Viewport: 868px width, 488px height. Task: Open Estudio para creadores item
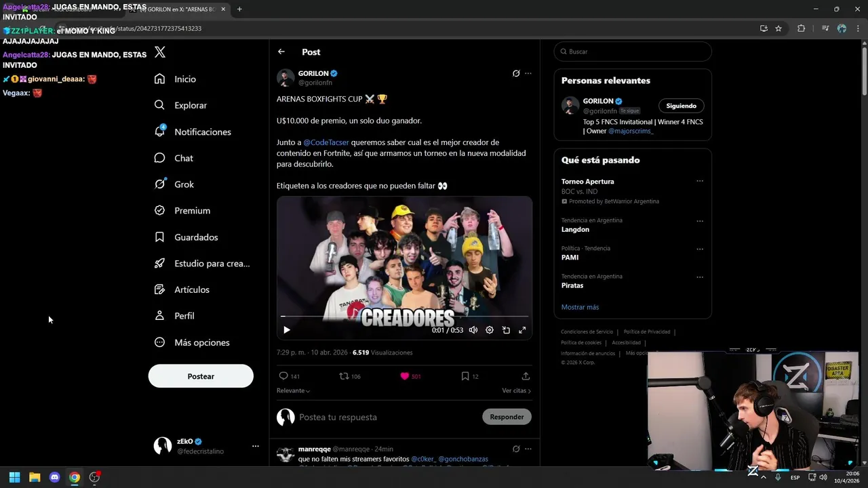202,264
